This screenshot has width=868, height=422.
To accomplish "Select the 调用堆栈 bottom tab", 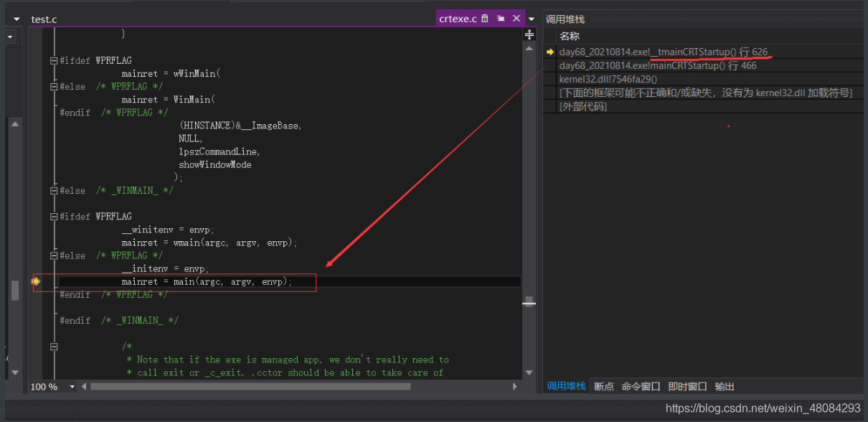I will [x=566, y=386].
